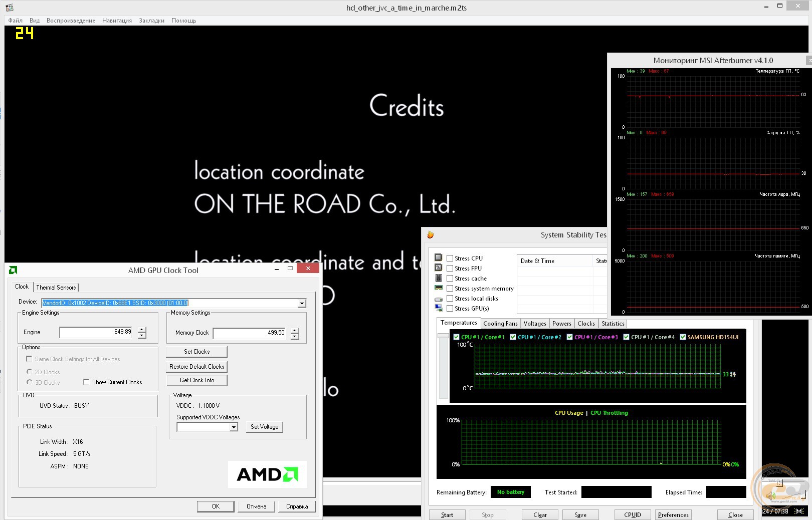Click Restore Default Clocks
Screen dimensions: 812x520
[196, 367]
